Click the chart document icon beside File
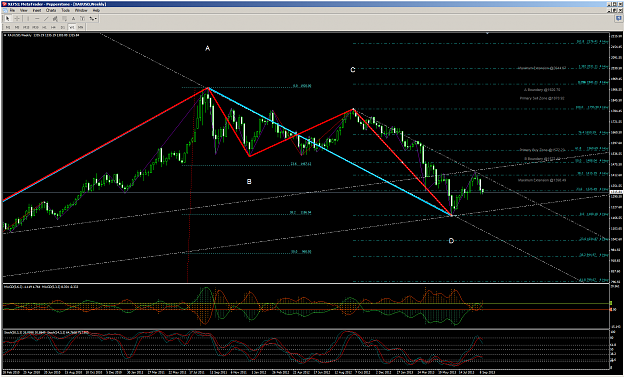 [x=5, y=10]
